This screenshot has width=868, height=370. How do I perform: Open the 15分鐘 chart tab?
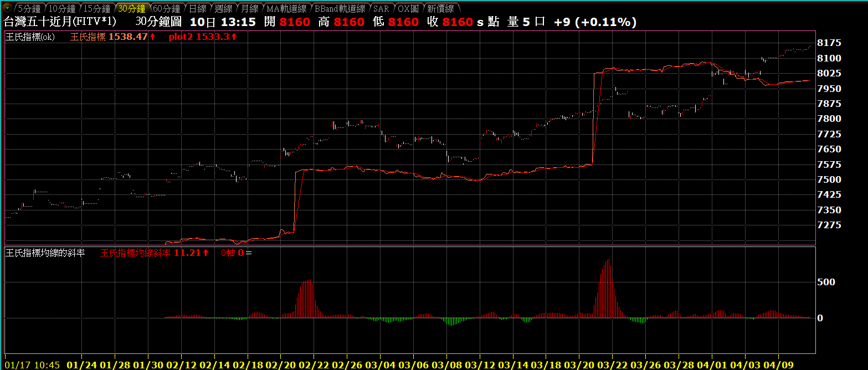point(97,9)
